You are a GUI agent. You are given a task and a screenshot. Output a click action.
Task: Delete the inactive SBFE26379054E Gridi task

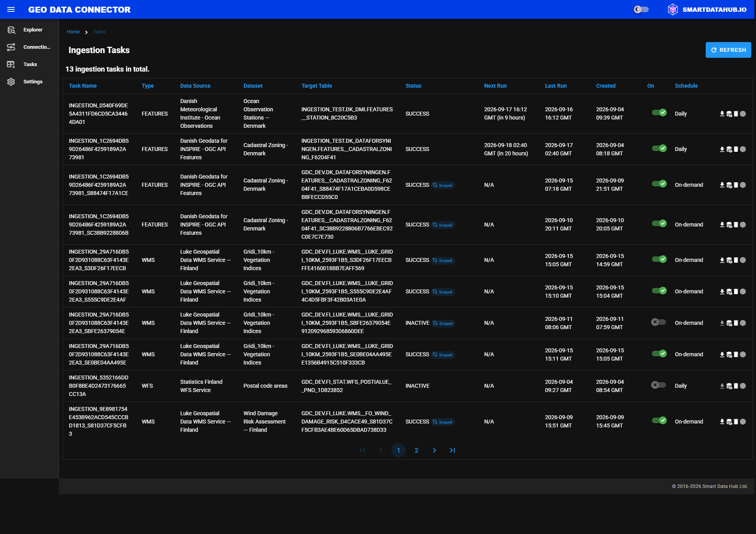coord(736,323)
